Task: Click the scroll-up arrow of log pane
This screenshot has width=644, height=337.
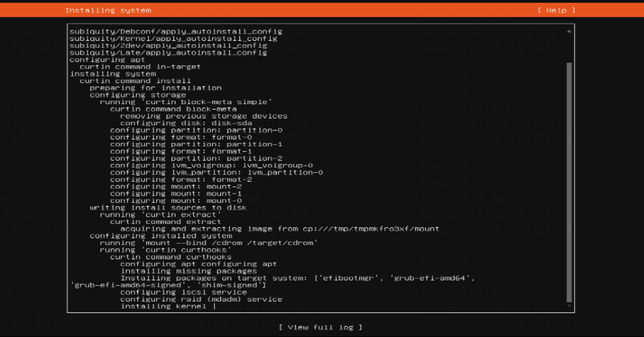Action: coord(569,32)
